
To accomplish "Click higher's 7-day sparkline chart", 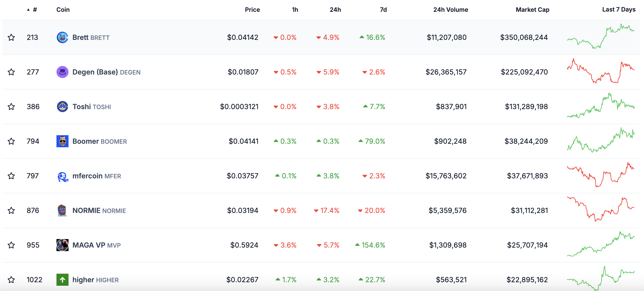I will point(601,278).
